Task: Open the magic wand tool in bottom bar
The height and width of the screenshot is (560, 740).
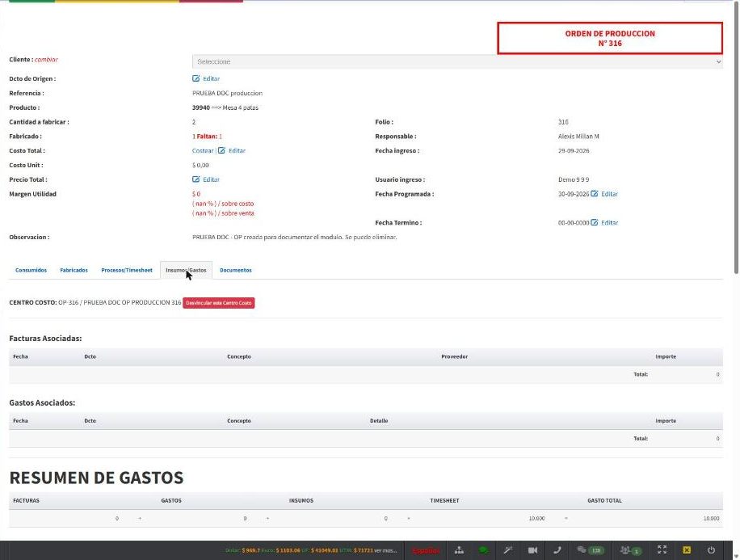Action: (x=508, y=550)
